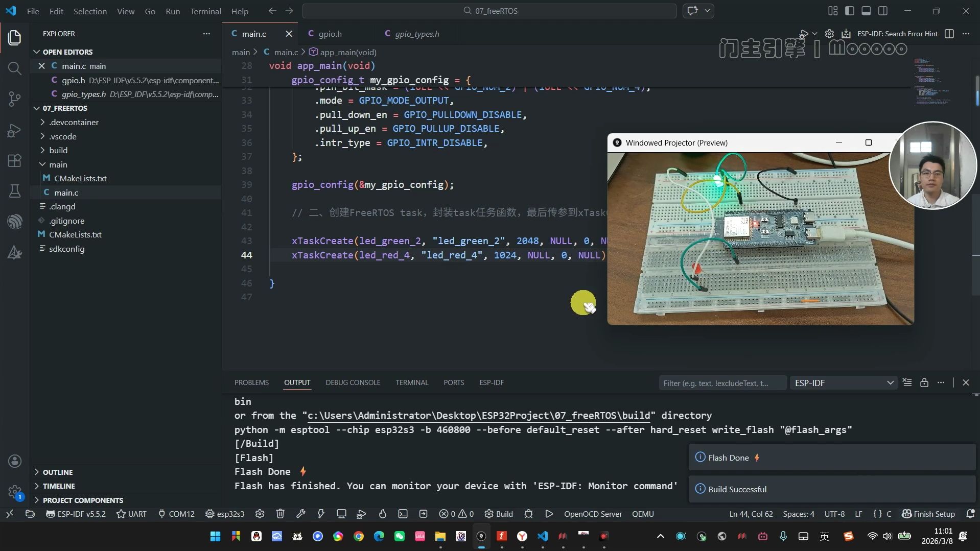Expand the OUTLINE section
The width and height of the screenshot is (980, 551).
coord(58,472)
